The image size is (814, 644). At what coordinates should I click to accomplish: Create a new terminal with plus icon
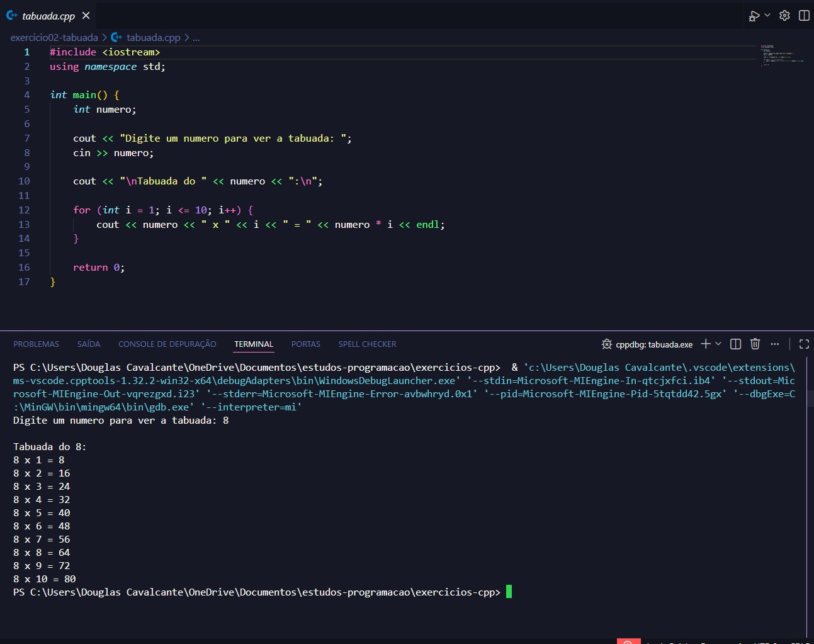[706, 344]
